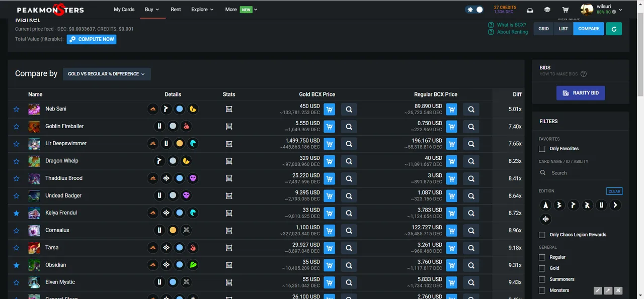
Task: Click the 27 Credits balance text
Action: [505, 7]
